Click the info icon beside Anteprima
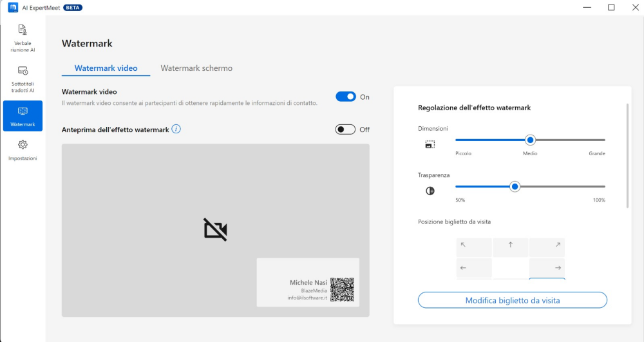 (176, 129)
